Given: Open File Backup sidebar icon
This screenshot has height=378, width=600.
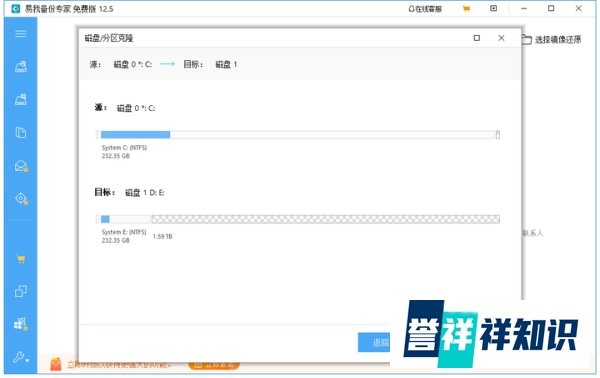Looking at the screenshot, I should 21,133.
